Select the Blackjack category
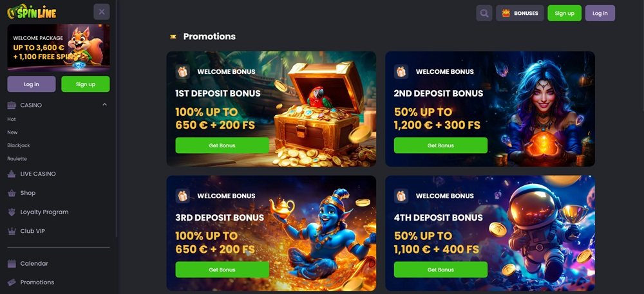644x294 pixels. coord(19,145)
